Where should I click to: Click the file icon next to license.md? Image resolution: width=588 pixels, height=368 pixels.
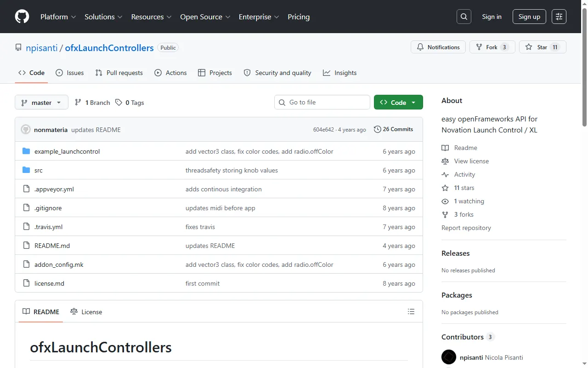tap(26, 283)
